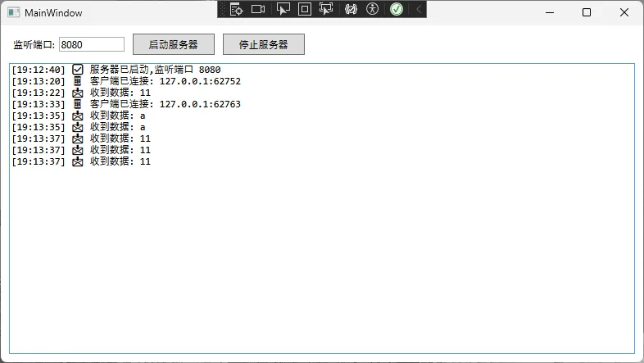Focus the 监听端口 input containing 8080
Screen dimensions: 644x363
[x=91, y=44]
